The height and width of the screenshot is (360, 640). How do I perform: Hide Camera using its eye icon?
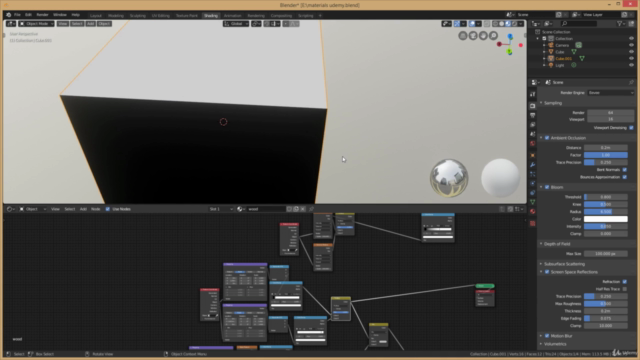point(631,45)
